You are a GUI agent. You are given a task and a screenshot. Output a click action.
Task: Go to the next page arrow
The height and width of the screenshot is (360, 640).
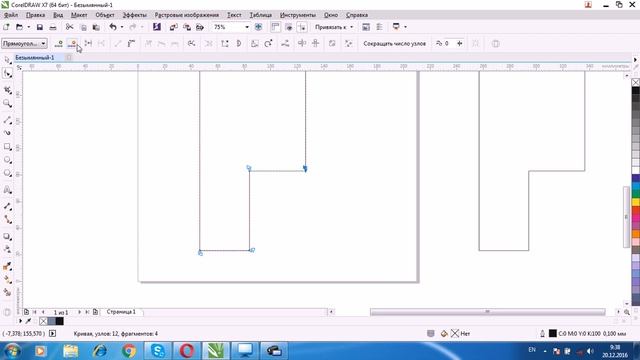pyautogui.click(x=79, y=312)
